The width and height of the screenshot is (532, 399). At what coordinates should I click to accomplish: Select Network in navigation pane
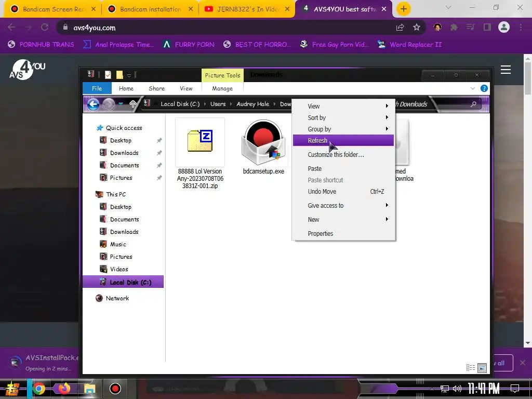click(x=117, y=298)
